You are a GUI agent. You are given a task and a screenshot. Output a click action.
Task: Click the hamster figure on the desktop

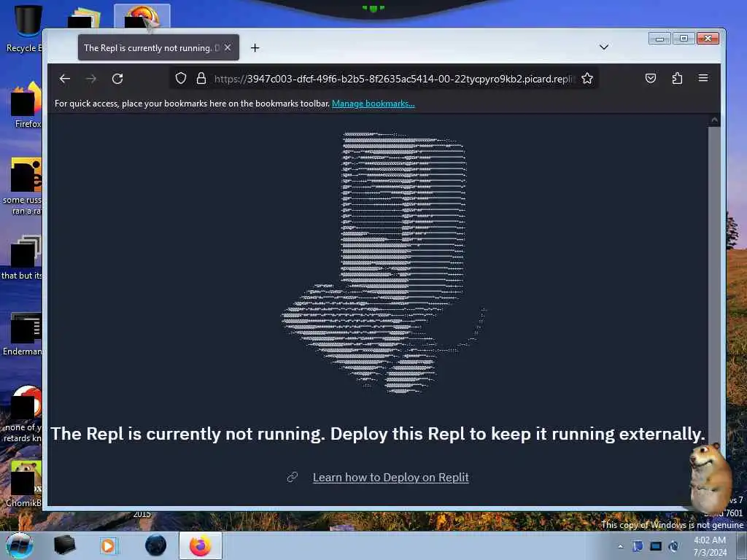pyautogui.click(x=711, y=478)
